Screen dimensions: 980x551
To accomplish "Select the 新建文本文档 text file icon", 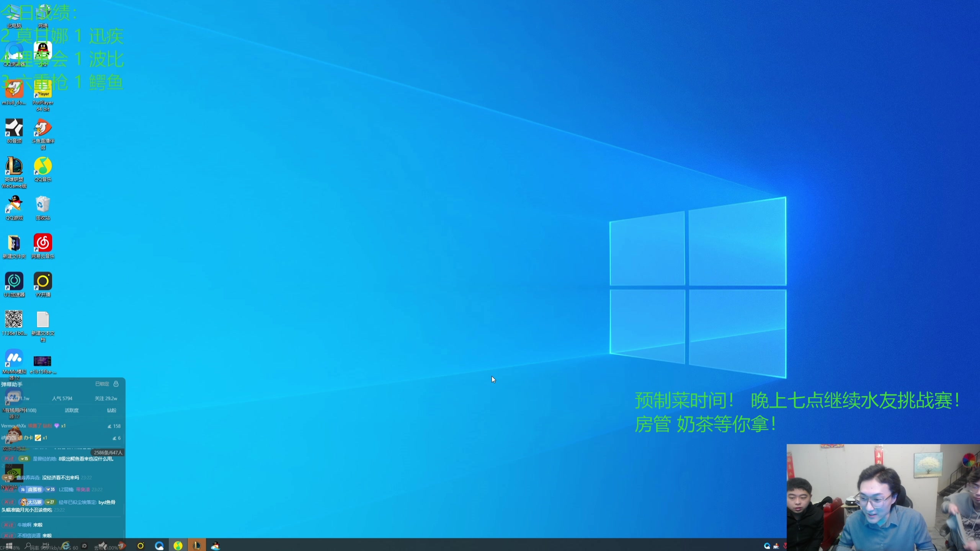I will pos(43,326).
